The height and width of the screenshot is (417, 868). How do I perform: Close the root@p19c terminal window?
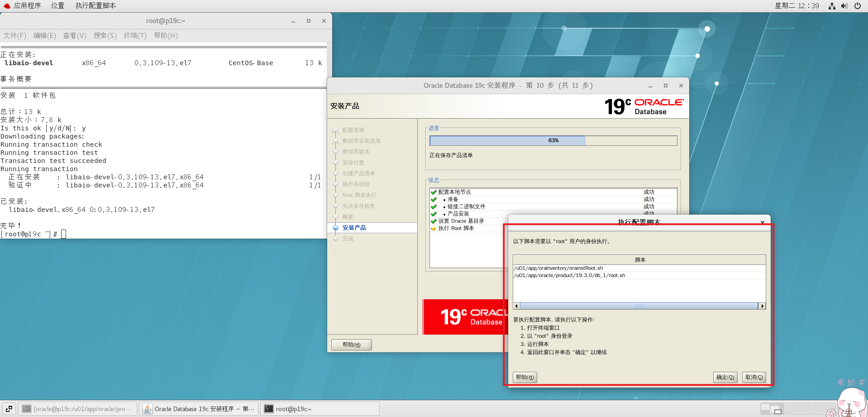(x=324, y=21)
